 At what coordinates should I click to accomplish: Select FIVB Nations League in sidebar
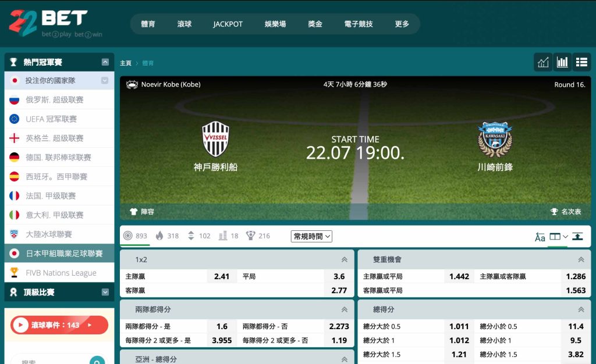[59, 273]
